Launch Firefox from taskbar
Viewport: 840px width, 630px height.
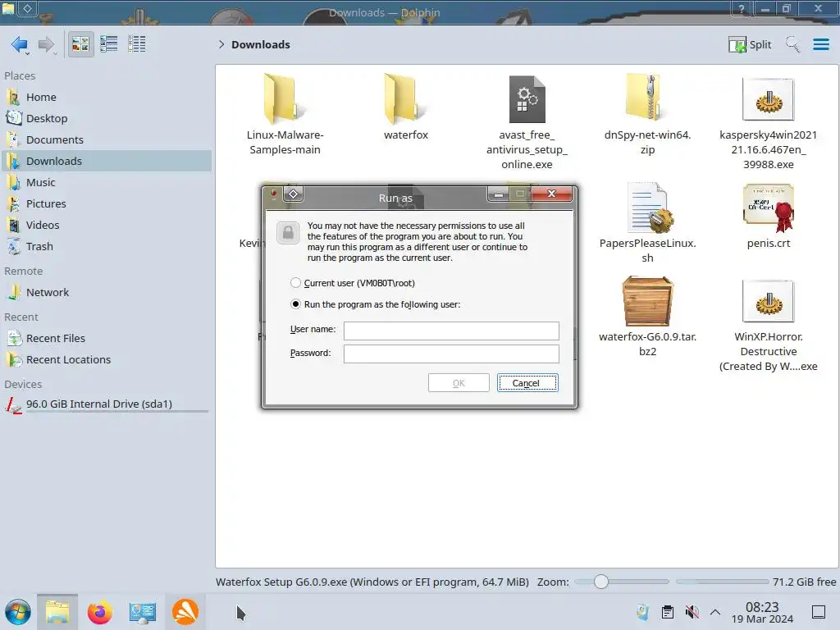click(x=99, y=612)
